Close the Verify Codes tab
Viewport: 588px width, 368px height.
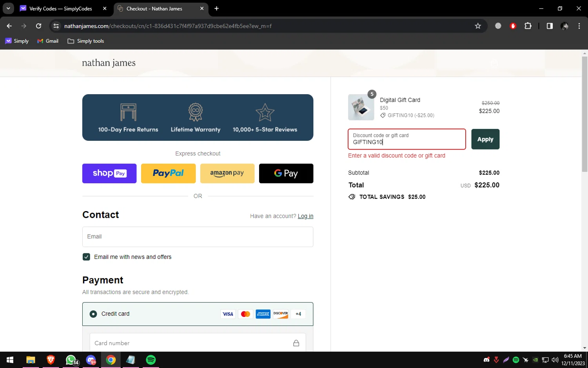tap(105, 9)
